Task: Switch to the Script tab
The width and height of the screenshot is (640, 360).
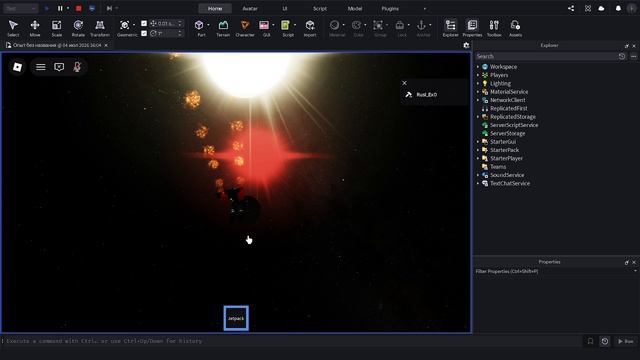Action: (x=320, y=8)
